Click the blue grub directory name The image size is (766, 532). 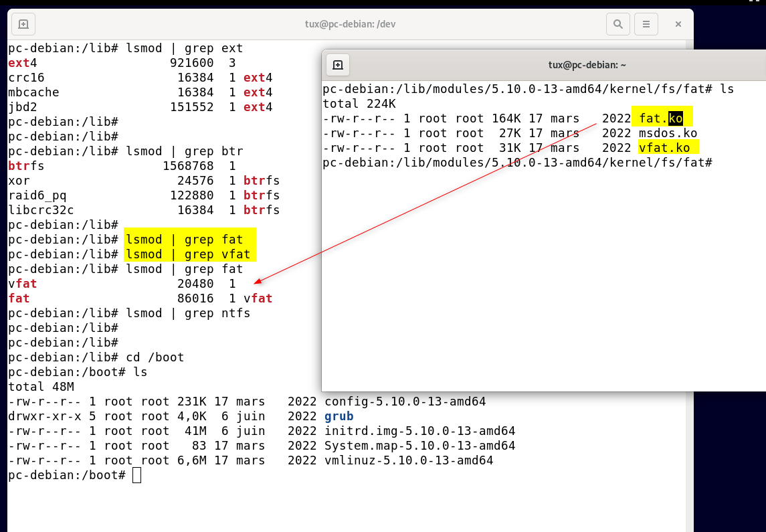(x=339, y=416)
